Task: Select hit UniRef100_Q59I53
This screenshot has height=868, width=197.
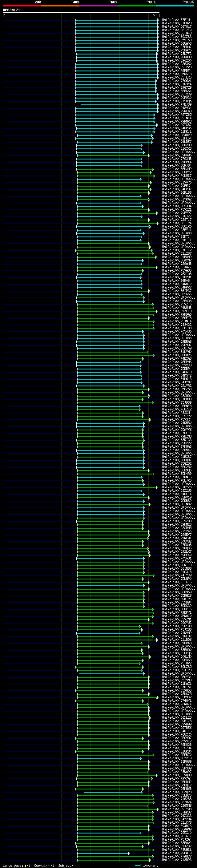Action: click(x=177, y=40)
